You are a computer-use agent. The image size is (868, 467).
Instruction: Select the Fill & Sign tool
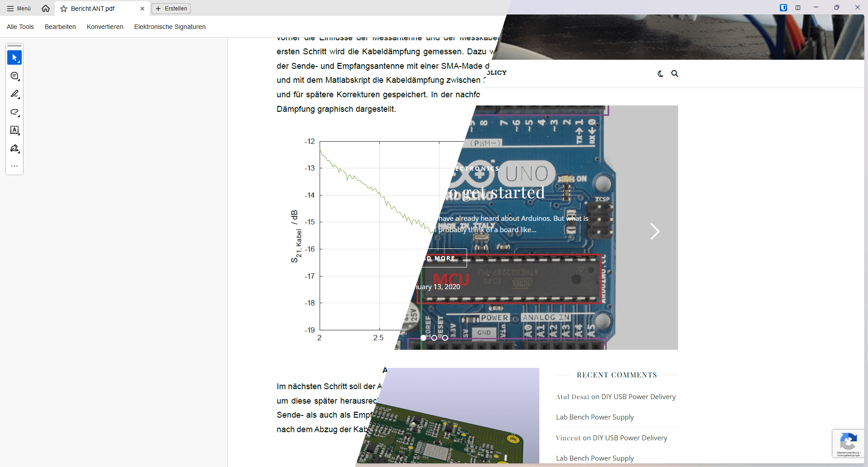point(14,148)
